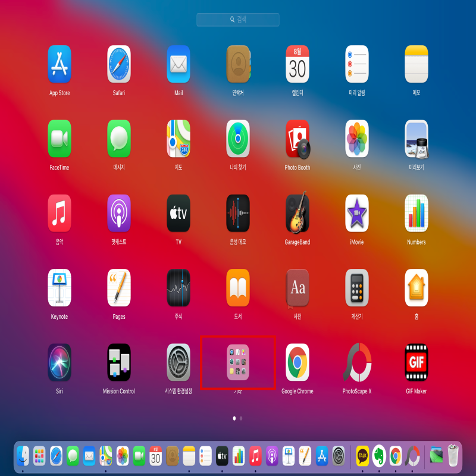Open Podcasts from the Dock
Image resolution: width=476 pixels, height=476 pixels.
click(272, 456)
